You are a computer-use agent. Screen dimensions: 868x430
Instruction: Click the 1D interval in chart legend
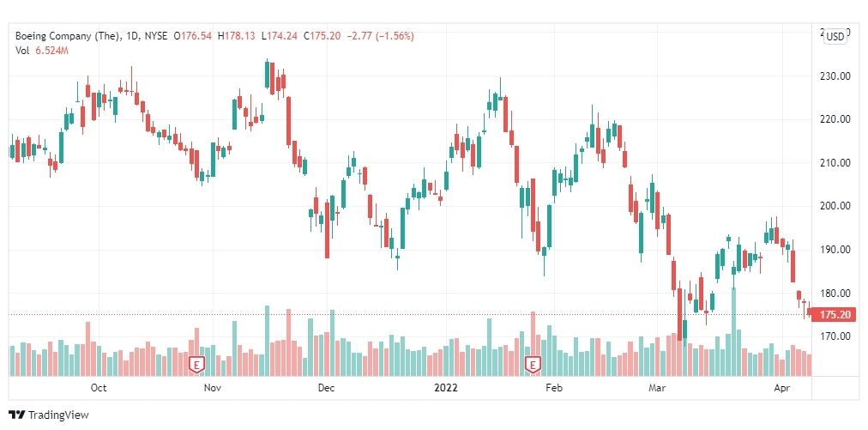(x=134, y=37)
